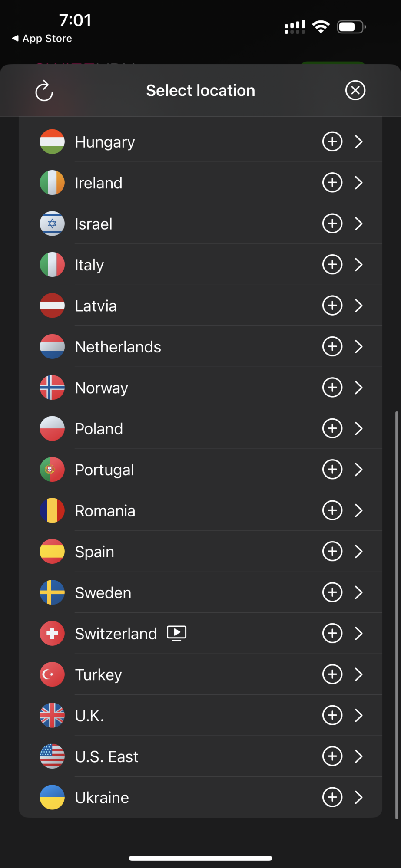Screen dimensions: 401x868
Task: Toggle the plus button for Spain
Action: [x=332, y=552]
